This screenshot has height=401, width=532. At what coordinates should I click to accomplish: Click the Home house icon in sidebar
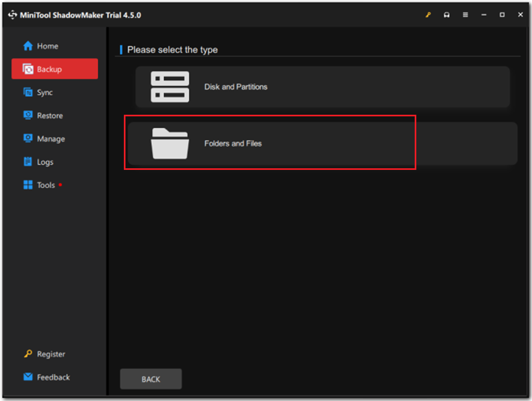(x=28, y=46)
